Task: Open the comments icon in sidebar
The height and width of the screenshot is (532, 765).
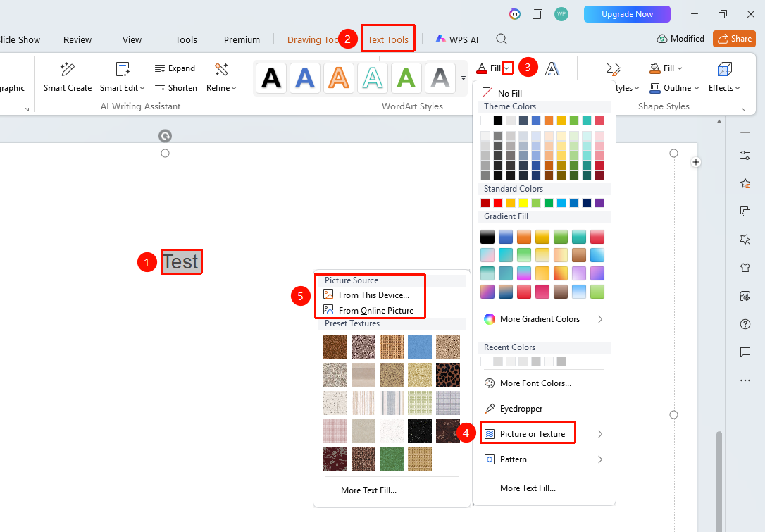Action: click(x=745, y=352)
